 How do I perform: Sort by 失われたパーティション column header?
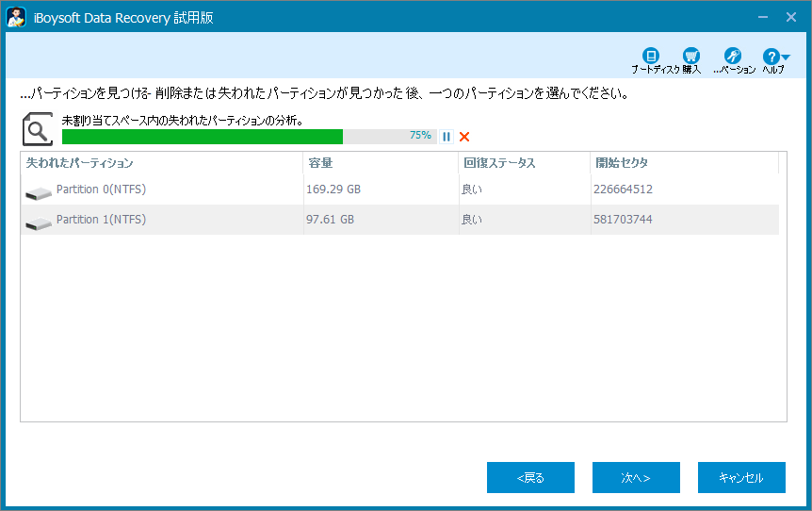(162, 163)
